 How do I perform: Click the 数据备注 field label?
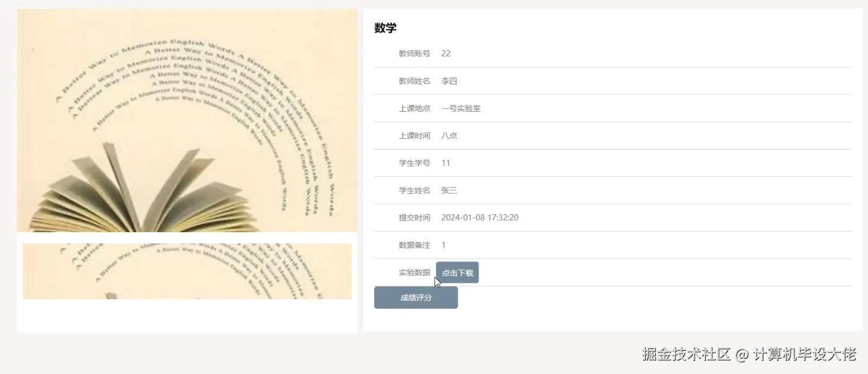(x=414, y=245)
